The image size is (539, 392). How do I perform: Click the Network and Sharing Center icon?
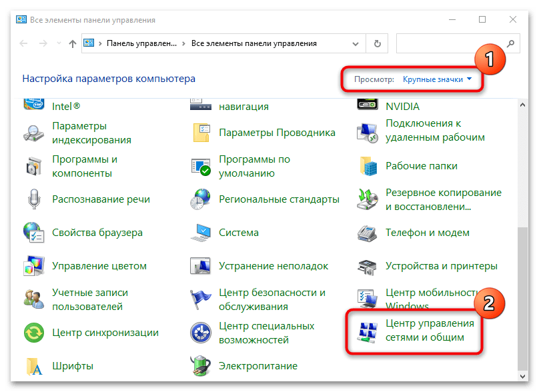click(x=368, y=331)
